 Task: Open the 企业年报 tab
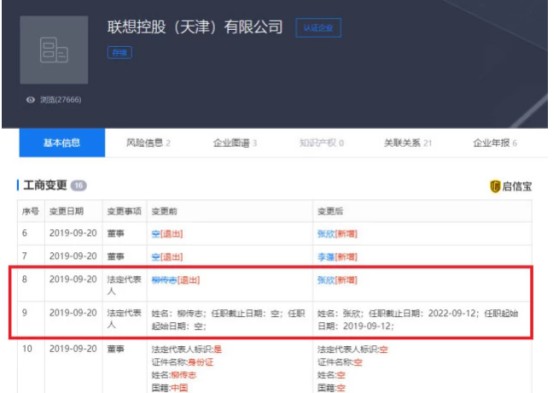[x=495, y=143]
